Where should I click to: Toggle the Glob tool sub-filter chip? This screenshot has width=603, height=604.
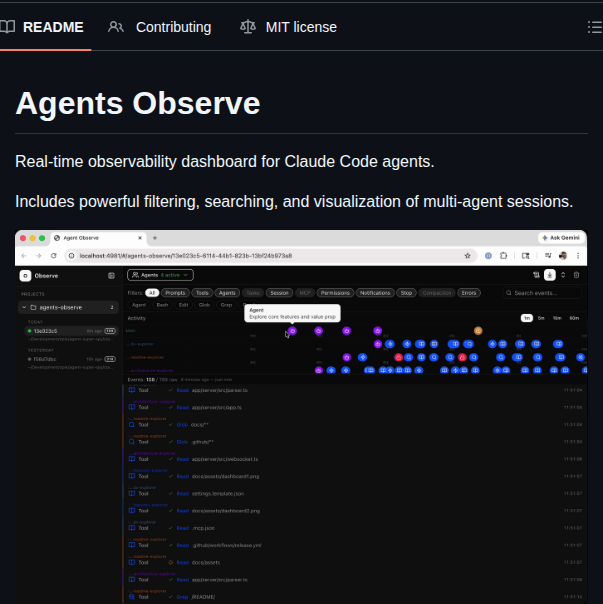204,305
